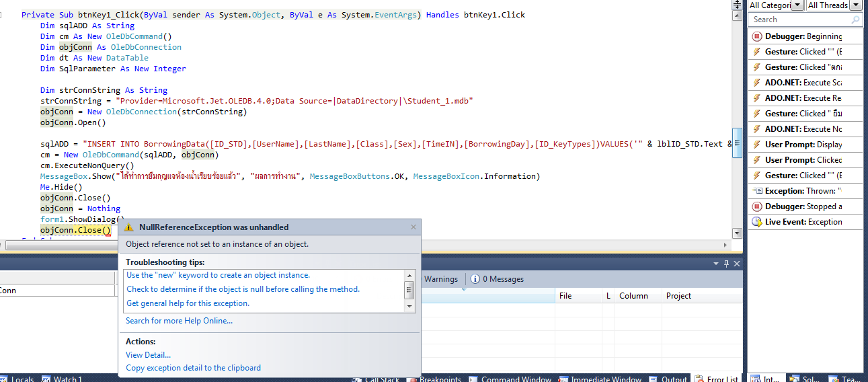Click the Me.Hide() code line
868x382 pixels.
tap(61, 187)
